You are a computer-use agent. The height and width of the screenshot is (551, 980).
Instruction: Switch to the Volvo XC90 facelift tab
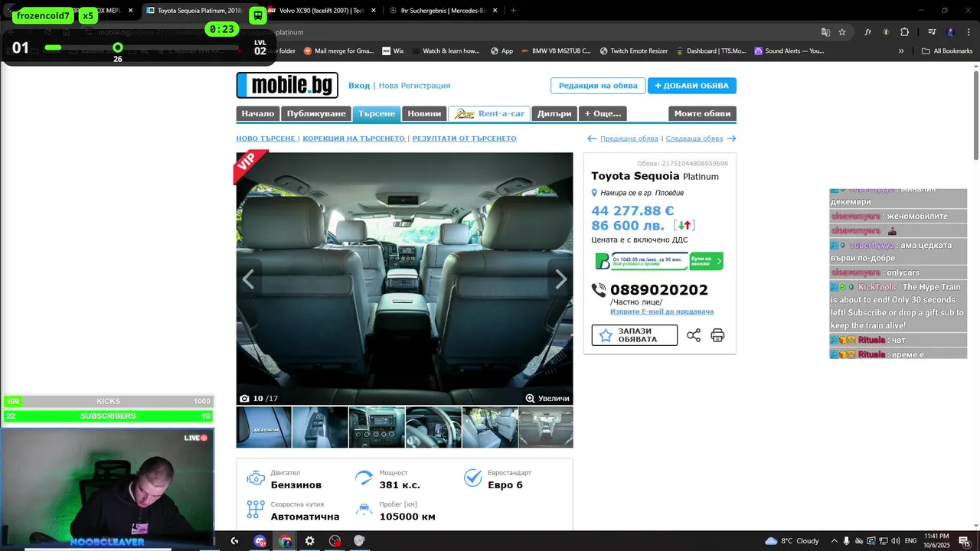pos(322,11)
